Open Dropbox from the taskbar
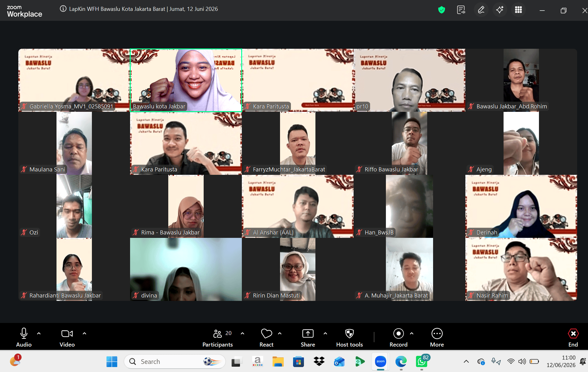 point(319,362)
